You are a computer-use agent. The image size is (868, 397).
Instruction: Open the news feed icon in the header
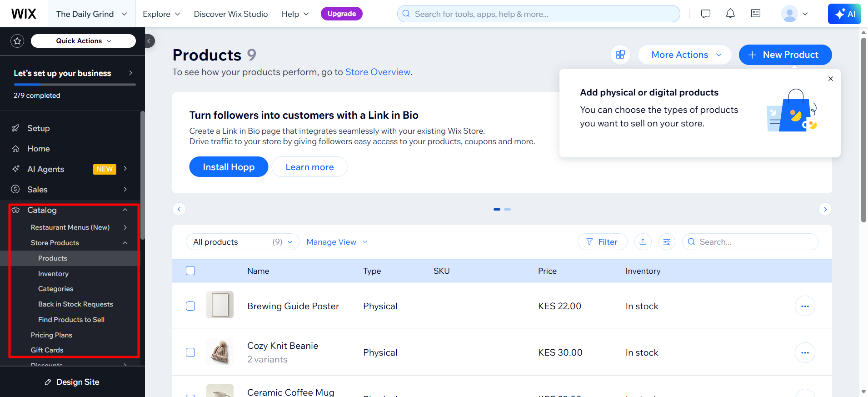click(756, 14)
